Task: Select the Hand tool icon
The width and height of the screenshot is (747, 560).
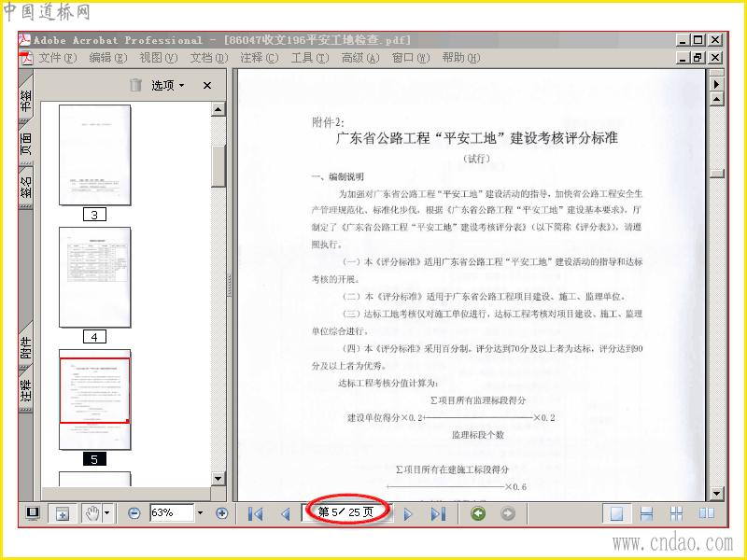Action: pyautogui.click(x=92, y=513)
